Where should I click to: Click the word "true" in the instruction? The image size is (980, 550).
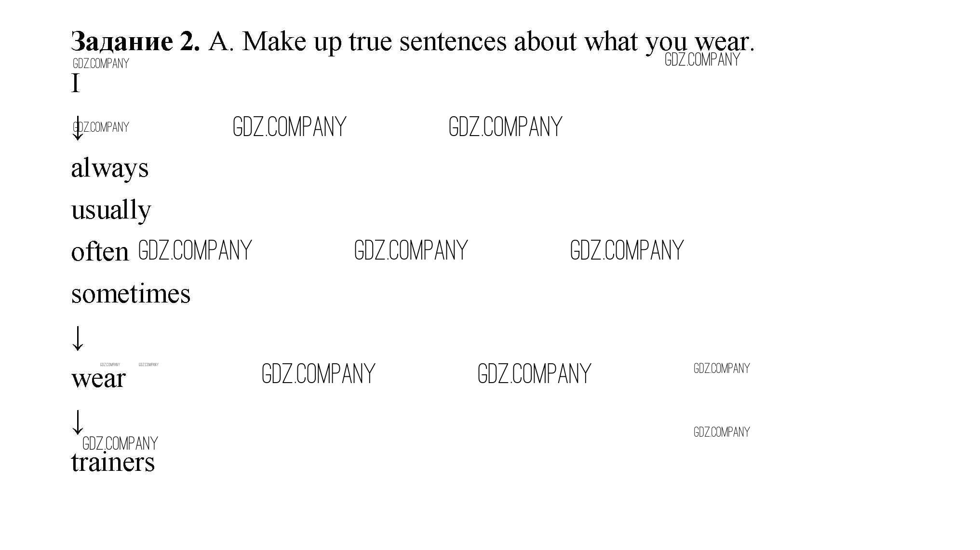click(370, 41)
